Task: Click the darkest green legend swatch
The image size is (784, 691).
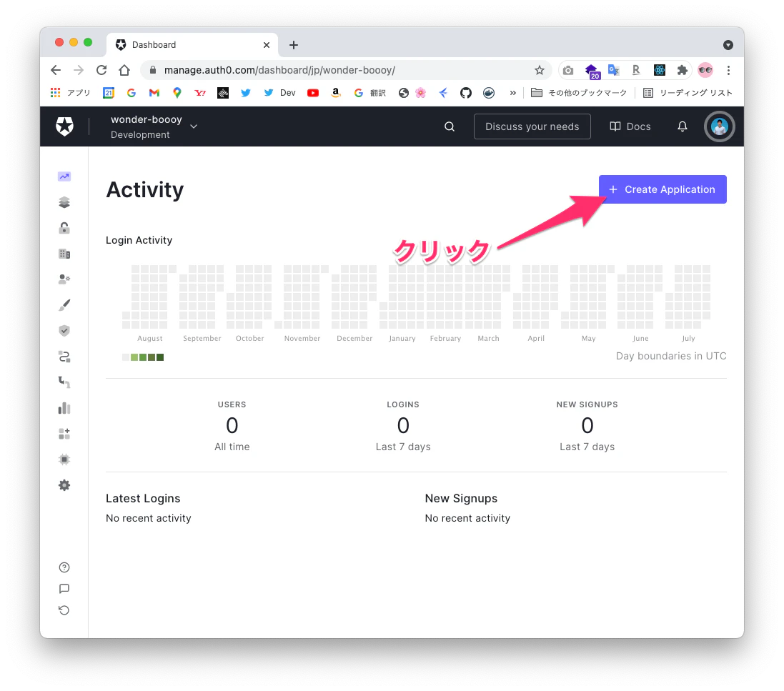Action: 160,357
